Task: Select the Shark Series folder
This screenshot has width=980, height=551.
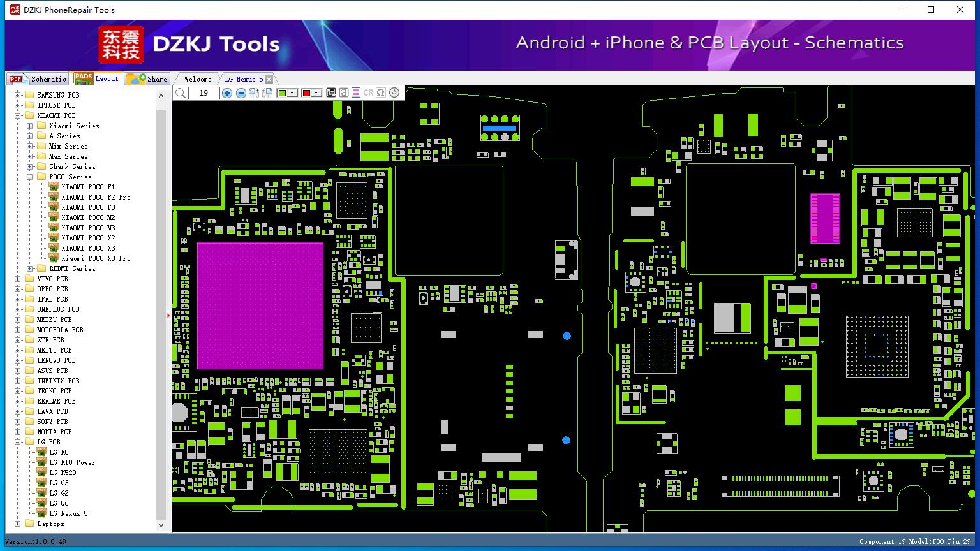Action: coord(72,166)
